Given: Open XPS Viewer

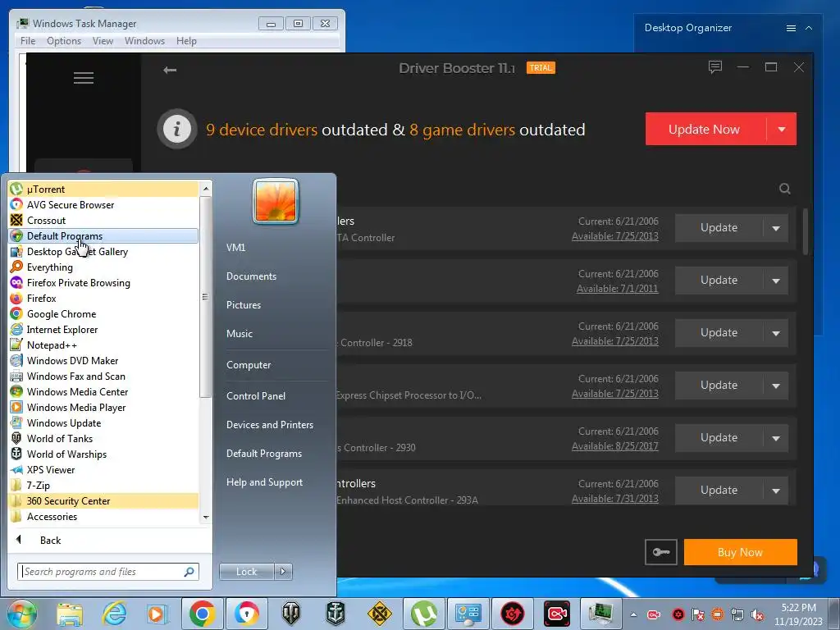Looking at the screenshot, I should pos(103,469).
